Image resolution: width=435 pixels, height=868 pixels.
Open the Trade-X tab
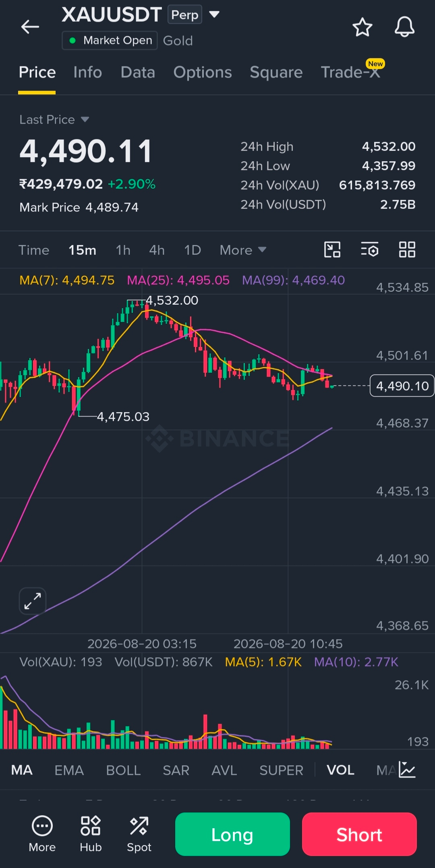[350, 73]
